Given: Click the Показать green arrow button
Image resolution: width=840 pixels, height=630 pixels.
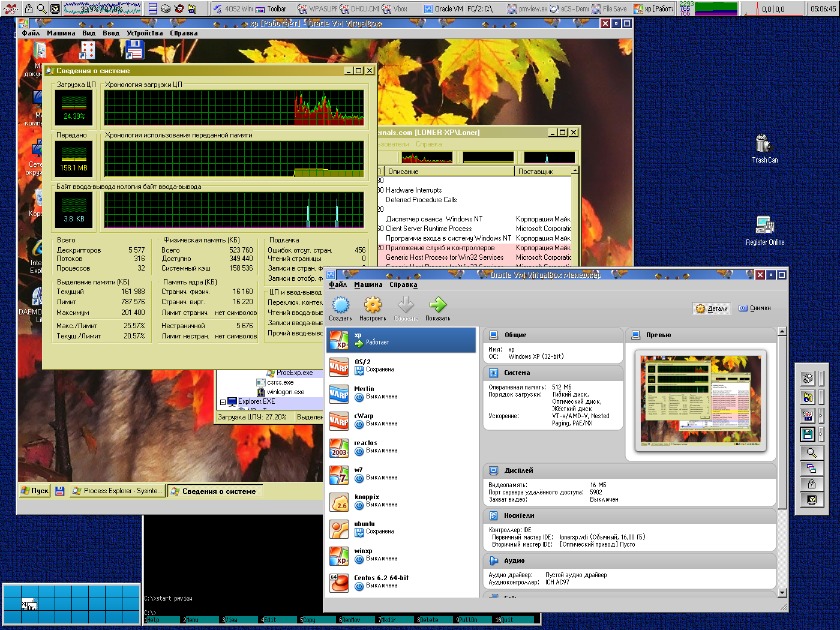Looking at the screenshot, I should [437, 308].
